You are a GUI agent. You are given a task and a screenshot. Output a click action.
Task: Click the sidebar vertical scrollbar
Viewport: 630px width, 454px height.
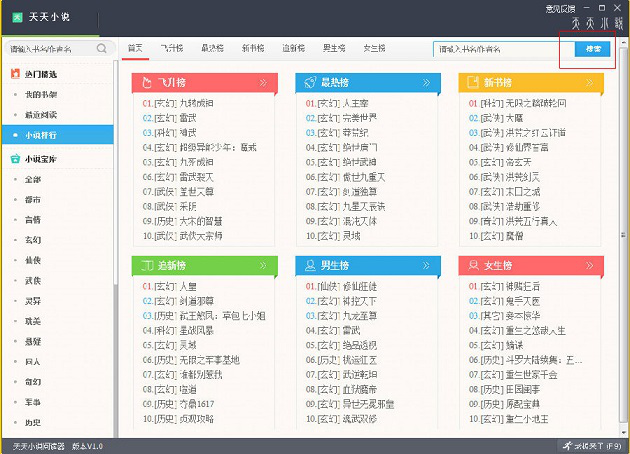pyautogui.click(x=116, y=173)
